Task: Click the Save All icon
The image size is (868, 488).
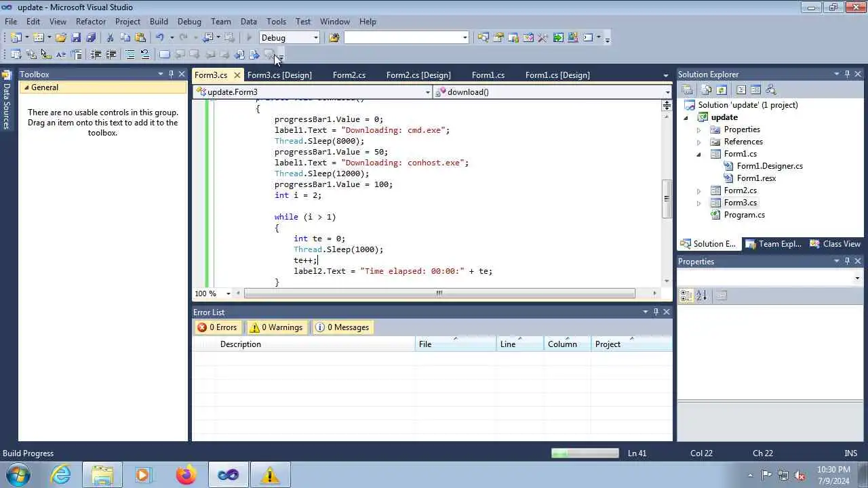Action: point(91,38)
